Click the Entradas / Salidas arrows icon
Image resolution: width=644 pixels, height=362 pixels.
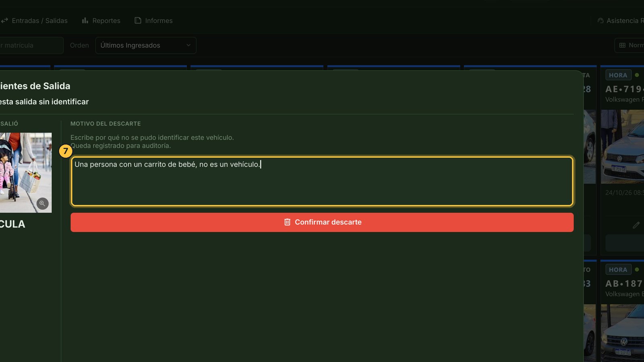point(4,21)
